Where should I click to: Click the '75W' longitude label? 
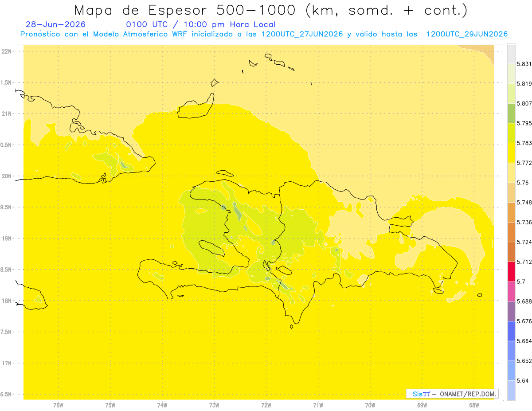[110, 405]
